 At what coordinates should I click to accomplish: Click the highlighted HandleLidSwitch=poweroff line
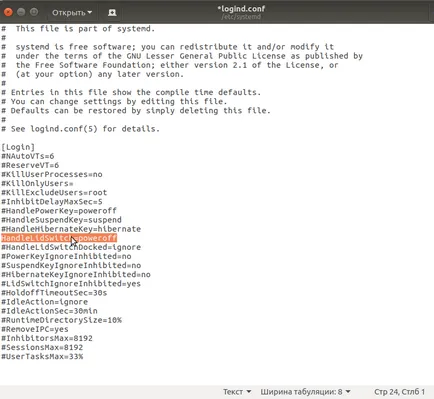(x=59, y=238)
